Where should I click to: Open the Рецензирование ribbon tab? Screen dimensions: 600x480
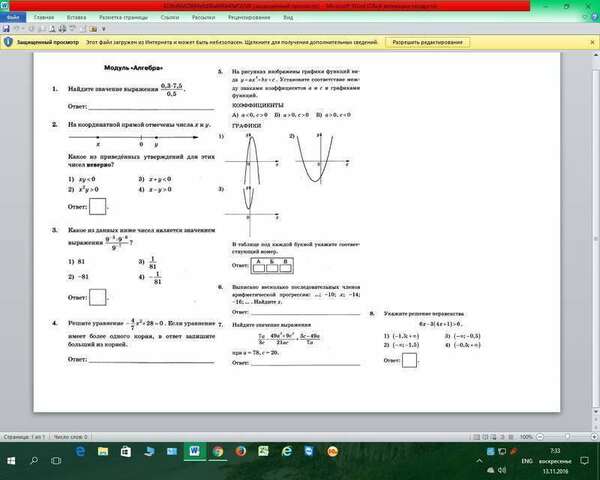click(249, 17)
